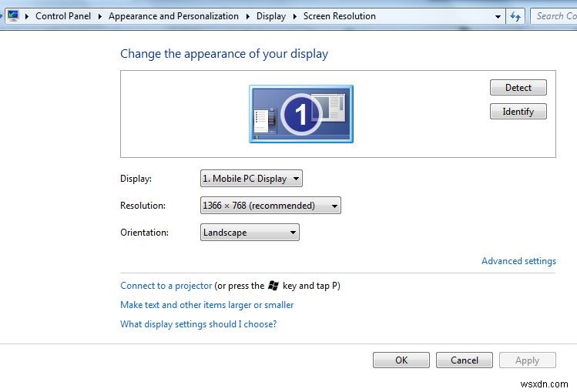Open the Resolution dropdown 1366 × 768

(x=270, y=205)
